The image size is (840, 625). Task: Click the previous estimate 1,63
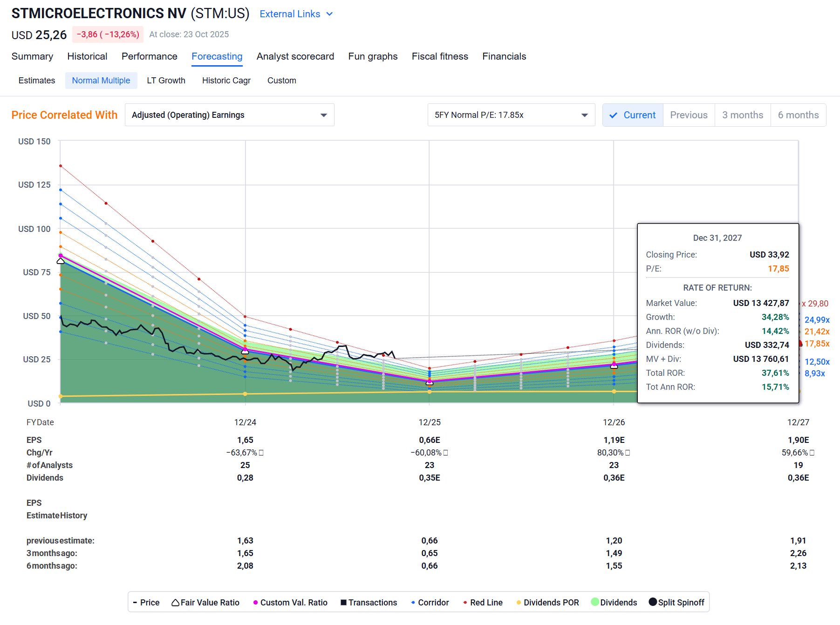[x=245, y=541]
